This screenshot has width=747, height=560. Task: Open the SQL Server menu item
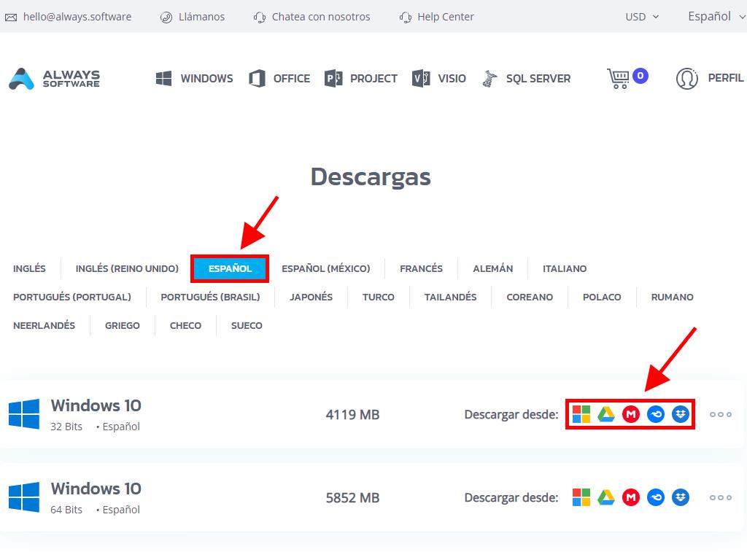pyautogui.click(x=527, y=79)
